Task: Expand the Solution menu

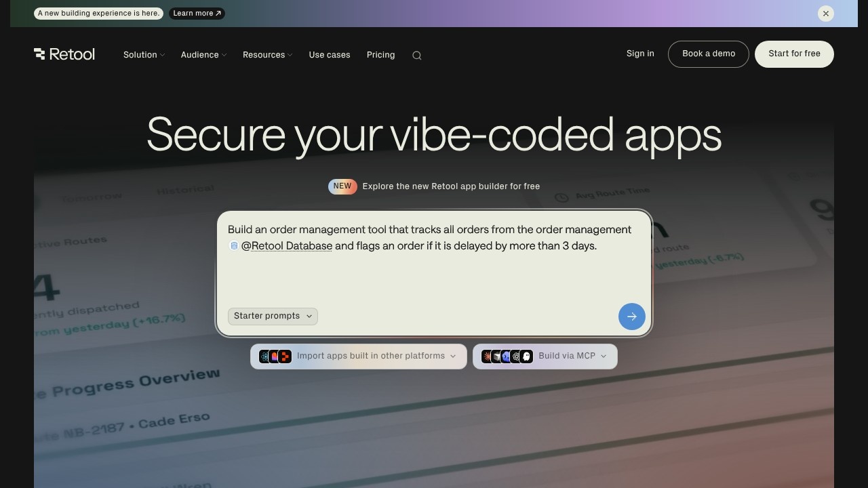Action: tap(144, 55)
